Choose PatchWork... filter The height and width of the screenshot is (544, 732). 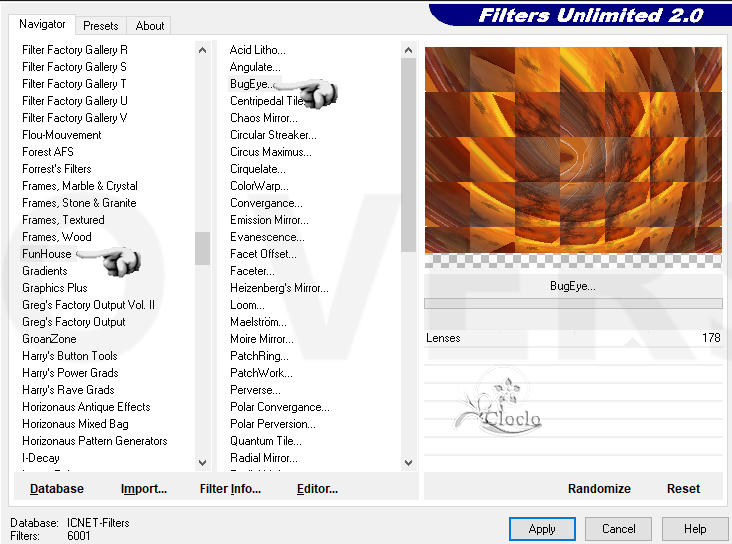[261, 373]
